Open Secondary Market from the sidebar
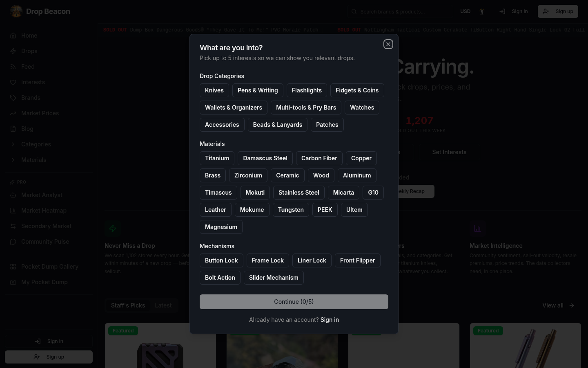The image size is (588, 368). (x=46, y=226)
